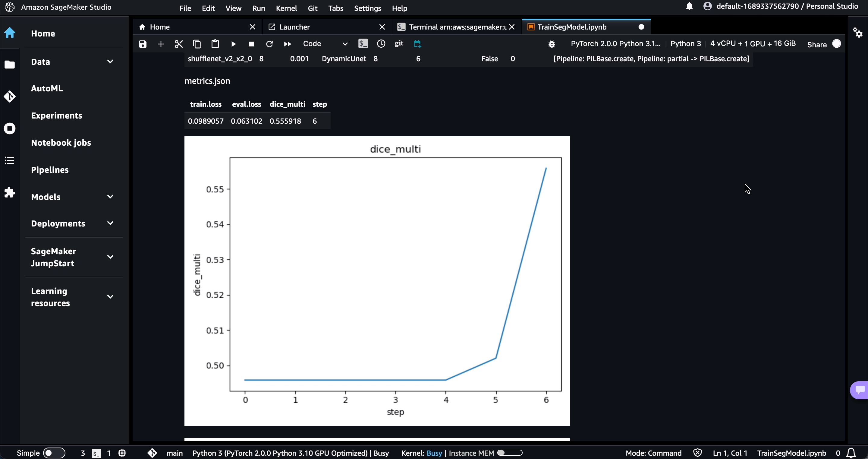Image resolution: width=868 pixels, height=459 pixels.
Task: Cut the selected cell using the scissors icon
Action: [x=179, y=44]
